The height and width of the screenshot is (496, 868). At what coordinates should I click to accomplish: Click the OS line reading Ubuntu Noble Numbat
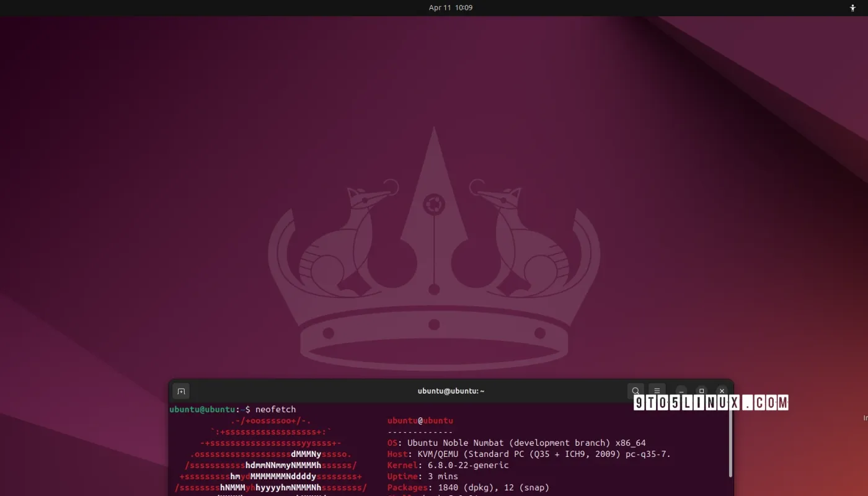516,443
